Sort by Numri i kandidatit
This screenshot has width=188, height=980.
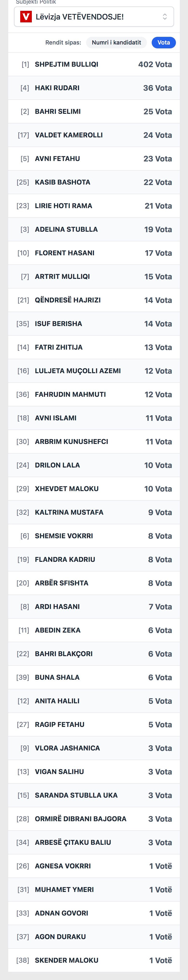(116, 43)
